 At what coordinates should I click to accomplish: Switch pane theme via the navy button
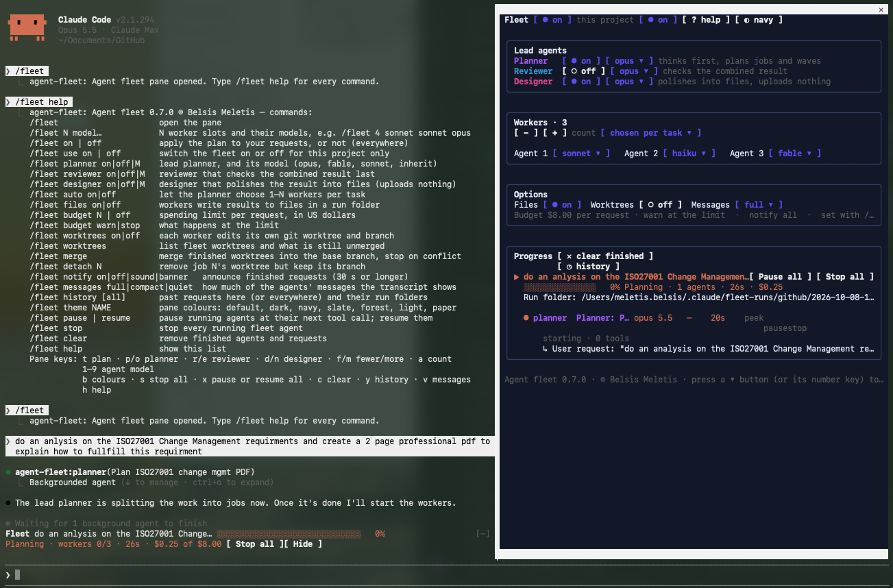pos(759,20)
